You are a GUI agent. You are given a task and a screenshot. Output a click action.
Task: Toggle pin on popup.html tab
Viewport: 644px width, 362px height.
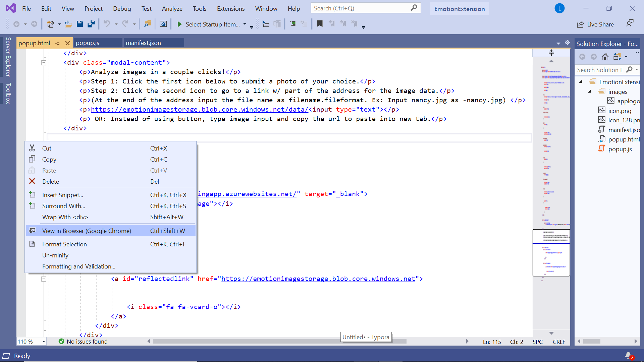click(58, 43)
